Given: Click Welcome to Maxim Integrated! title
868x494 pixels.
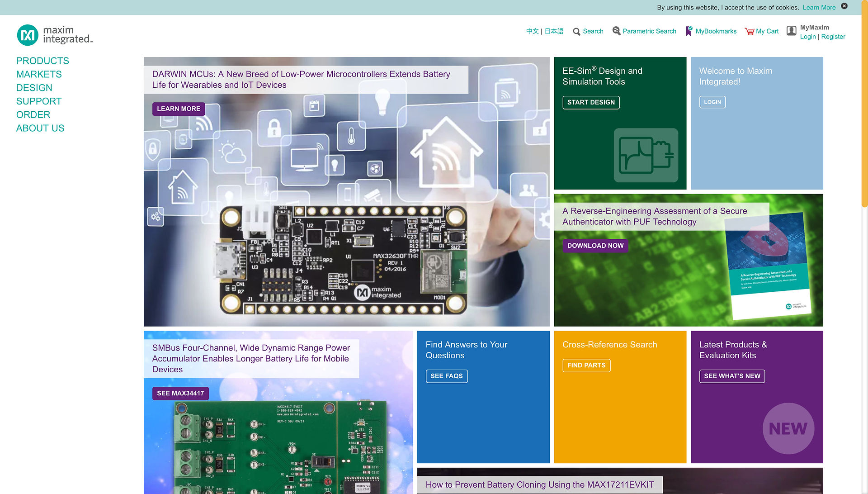Looking at the screenshot, I should point(736,76).
